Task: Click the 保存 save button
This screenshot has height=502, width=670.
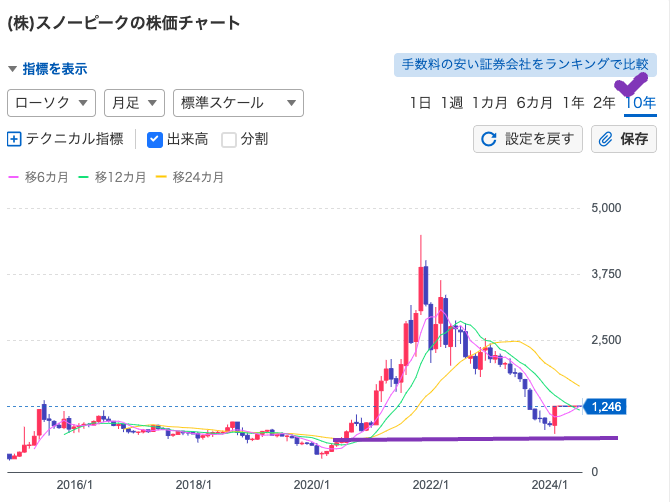Action: (624, 139)
